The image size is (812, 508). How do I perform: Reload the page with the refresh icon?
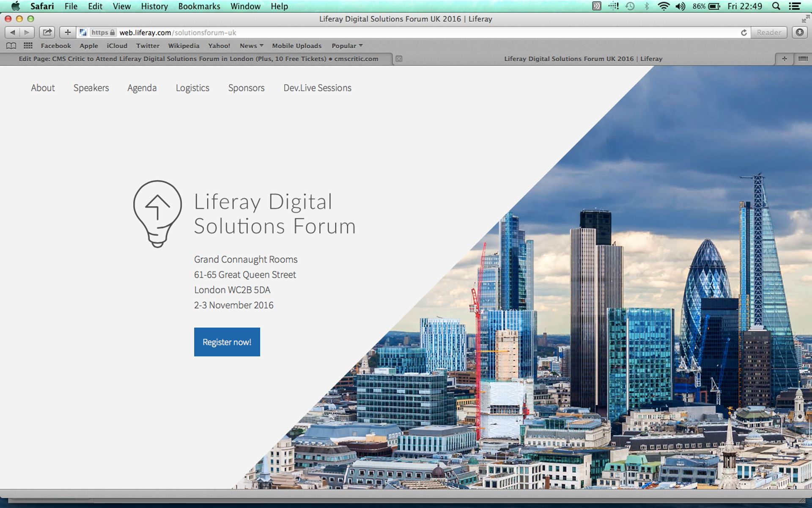(x=743, y=33)
